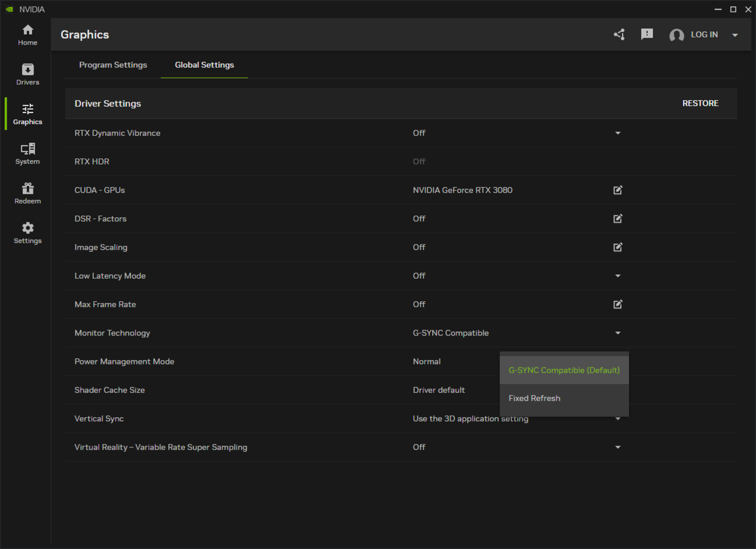Switch to Program Settings tab
756x549 pixels.
coord(113,65)
